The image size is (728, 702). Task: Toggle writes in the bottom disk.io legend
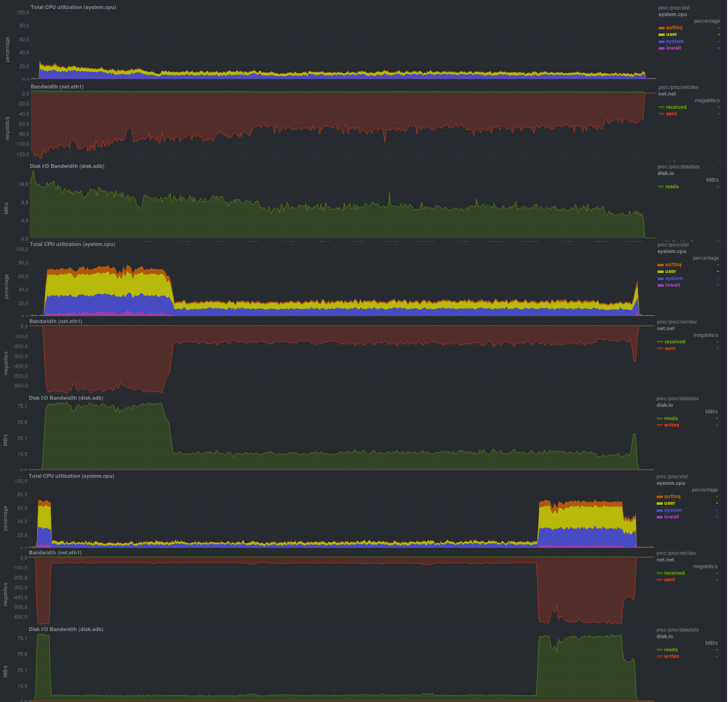tap(672, 657)
